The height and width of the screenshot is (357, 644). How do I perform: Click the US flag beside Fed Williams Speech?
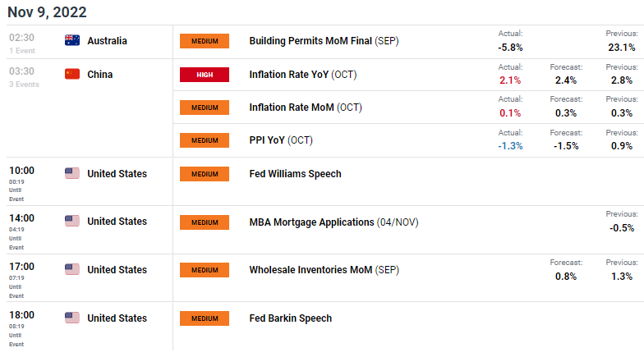point(72,173)
